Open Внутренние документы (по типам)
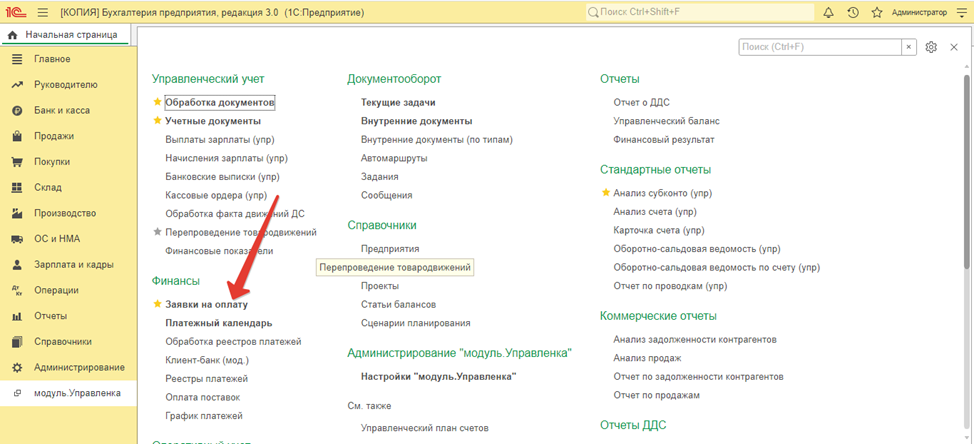The image size is (974, 444). tap(437, 140)
